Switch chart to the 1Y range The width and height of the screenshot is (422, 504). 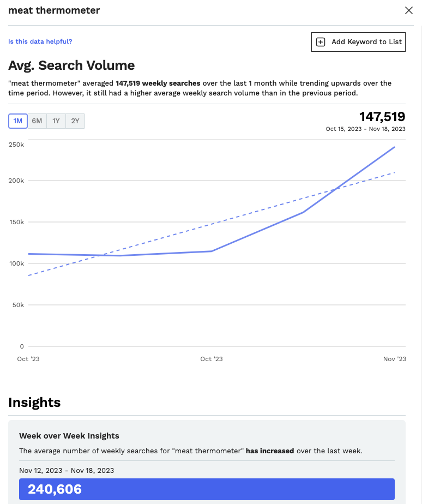pyautogui.click(x=56, y=121)
